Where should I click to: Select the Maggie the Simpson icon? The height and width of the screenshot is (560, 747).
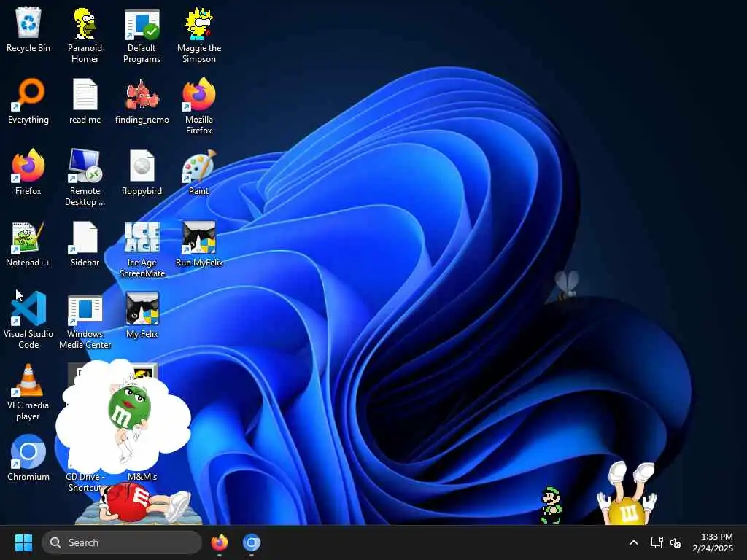198,35
